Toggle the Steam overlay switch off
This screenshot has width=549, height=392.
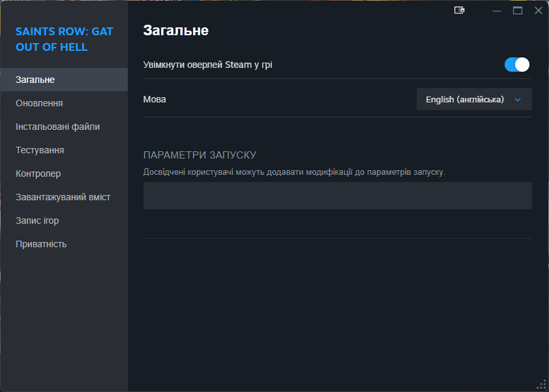pyautogui.click(x=517, y=65)
